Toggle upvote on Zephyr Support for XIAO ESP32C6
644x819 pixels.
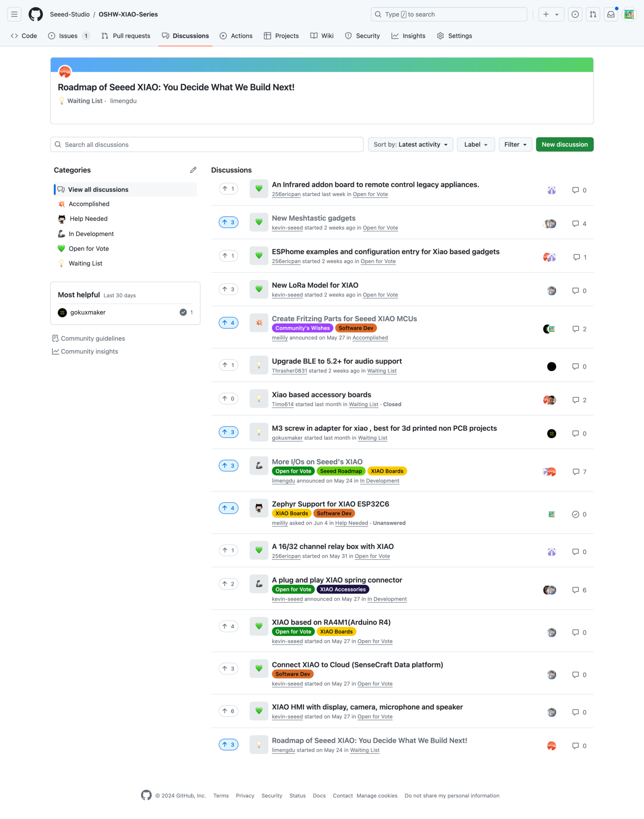pyautogui.click(x=229, y=508)
